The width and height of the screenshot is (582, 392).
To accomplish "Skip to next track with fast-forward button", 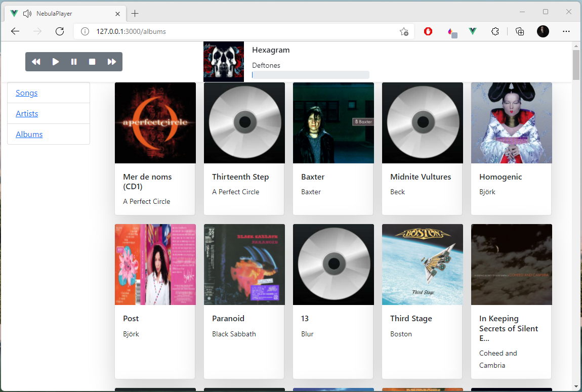I will point(111,62).
